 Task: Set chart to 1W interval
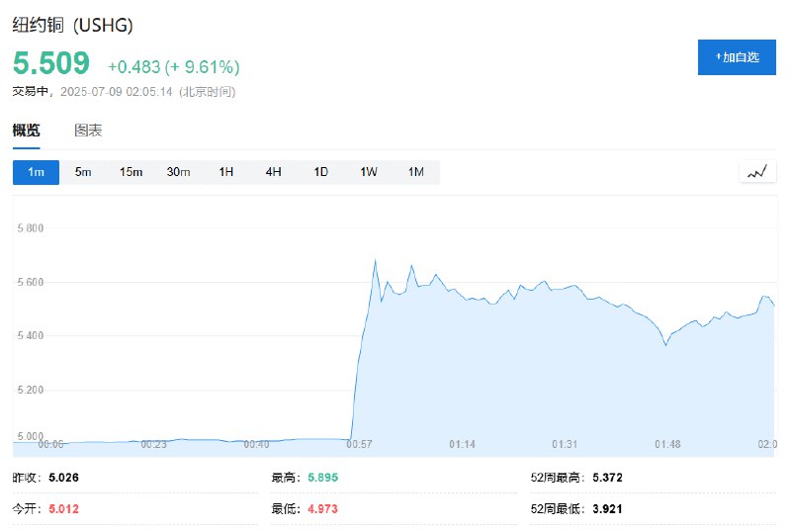tap(368, 172)
